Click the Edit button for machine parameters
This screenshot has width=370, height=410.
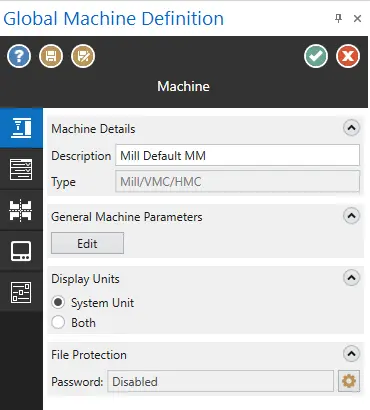click(x=87, y=243)
